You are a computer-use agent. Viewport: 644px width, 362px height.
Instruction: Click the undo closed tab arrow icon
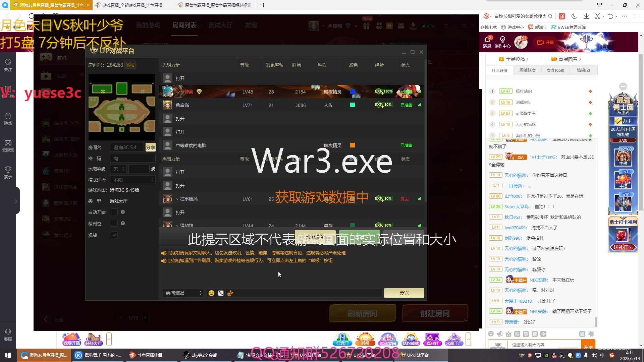click(611, 16)
